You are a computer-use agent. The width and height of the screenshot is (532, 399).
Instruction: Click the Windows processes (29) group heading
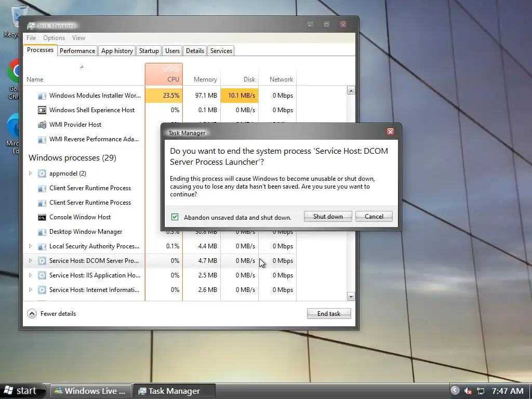pyautogui.click(x=72, y=158)
